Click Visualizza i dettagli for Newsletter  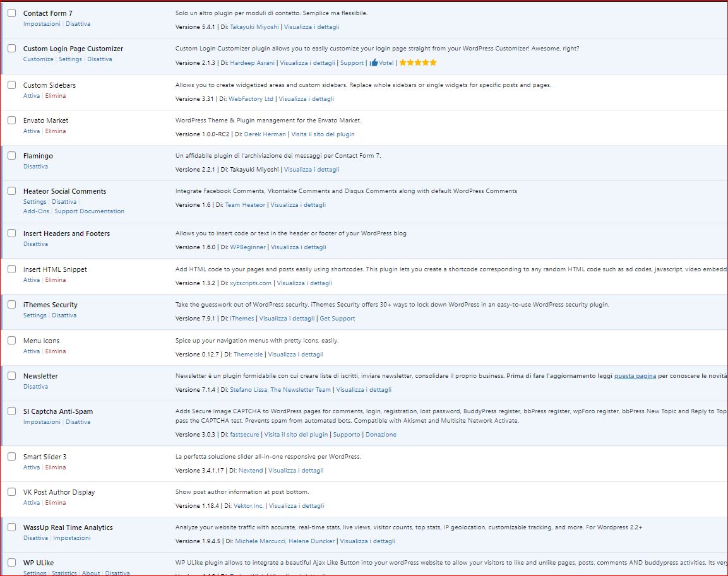click(x=364, y=389)
